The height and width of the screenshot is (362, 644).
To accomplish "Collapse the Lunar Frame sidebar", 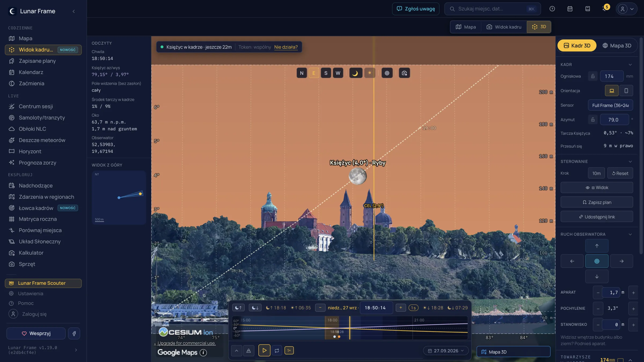I will [x=74, y=11].
